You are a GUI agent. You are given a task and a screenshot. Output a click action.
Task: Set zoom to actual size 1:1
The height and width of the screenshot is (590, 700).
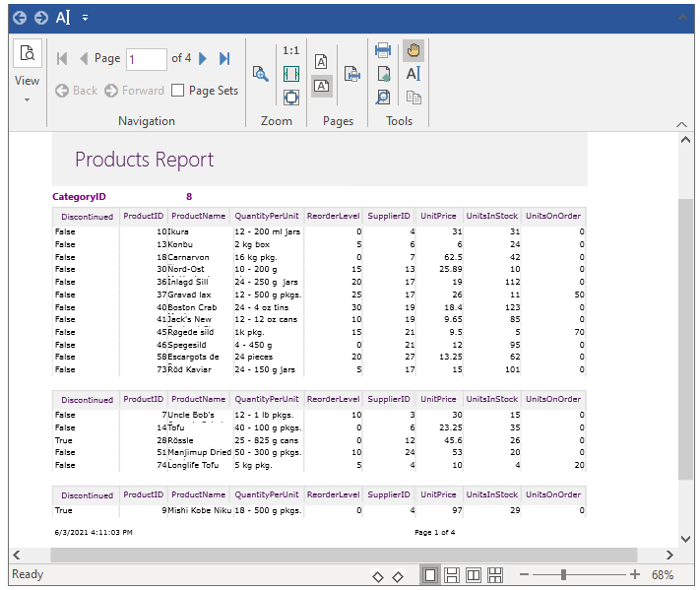(291, 50)
